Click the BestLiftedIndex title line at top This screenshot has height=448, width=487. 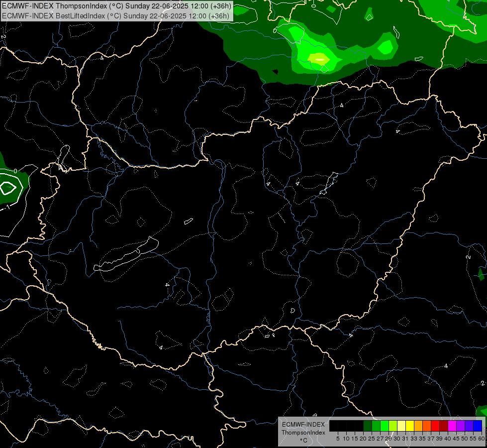pyautogui.click(x=115, y=16)
